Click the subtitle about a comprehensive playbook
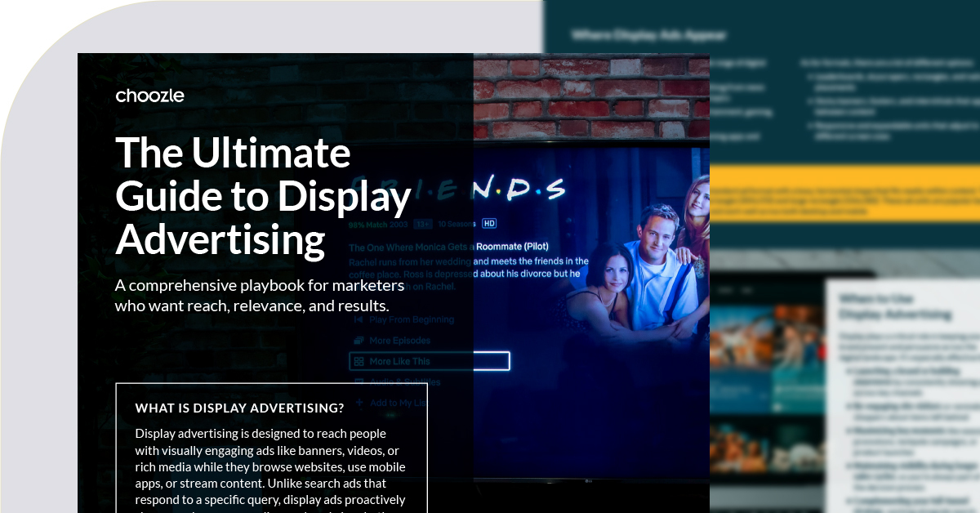The height and width of the screenshot is (513, 980). coord(260,297)
